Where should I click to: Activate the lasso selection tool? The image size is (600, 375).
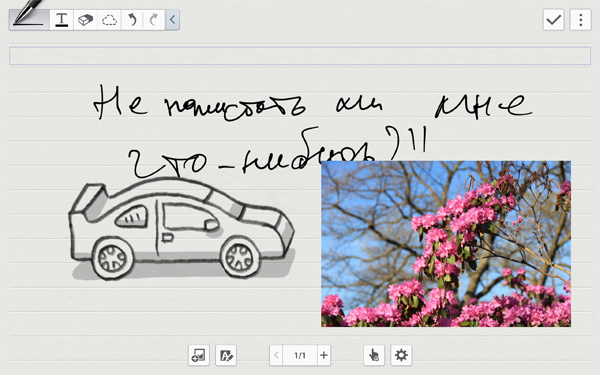(x=109, y=20)
